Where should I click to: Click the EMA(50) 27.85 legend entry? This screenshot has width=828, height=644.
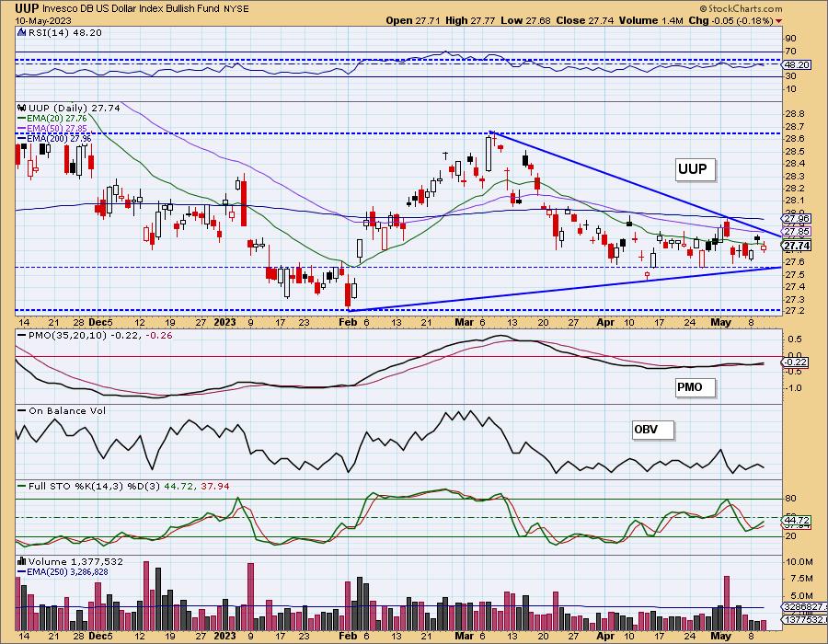click(51, 128)
